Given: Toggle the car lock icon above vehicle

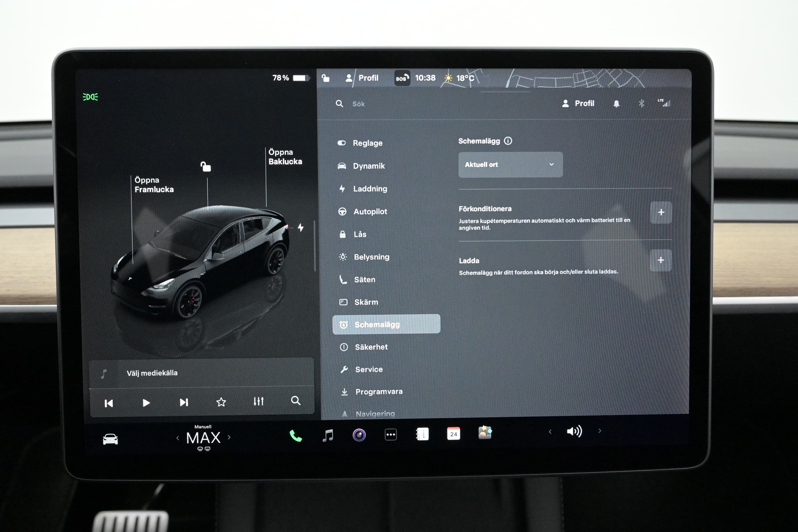Looking at the screenshot, I should (206, 167).
